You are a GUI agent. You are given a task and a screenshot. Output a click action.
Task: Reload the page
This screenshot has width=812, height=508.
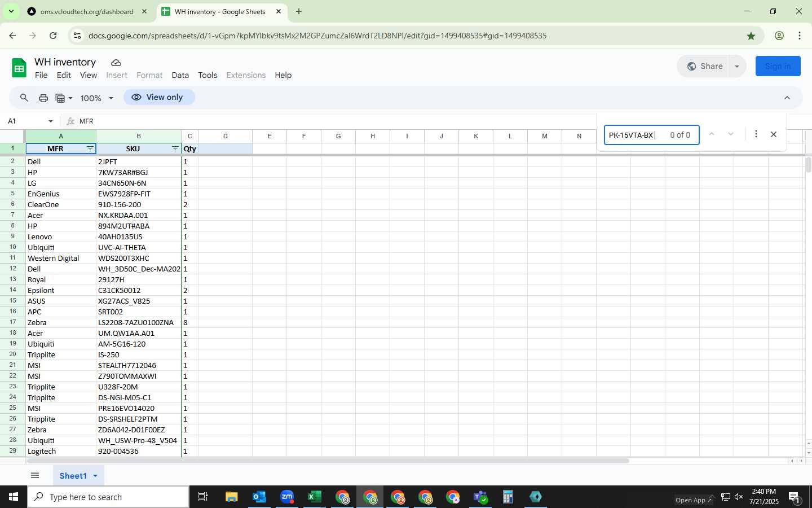click(53, 36)
